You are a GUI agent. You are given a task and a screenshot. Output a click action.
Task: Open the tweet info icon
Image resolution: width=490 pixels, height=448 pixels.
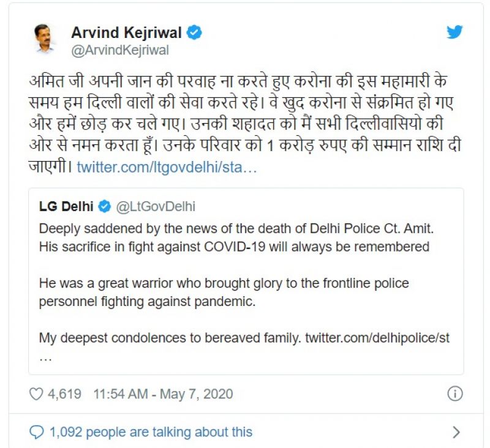[454, 394]
